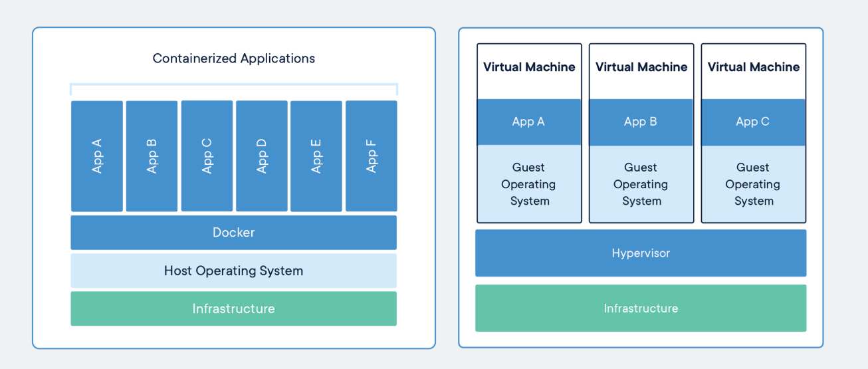The height and width of the screenshot is (369, 868).
Task: Select vertical App C container above Docker
Action: [207, 156]
